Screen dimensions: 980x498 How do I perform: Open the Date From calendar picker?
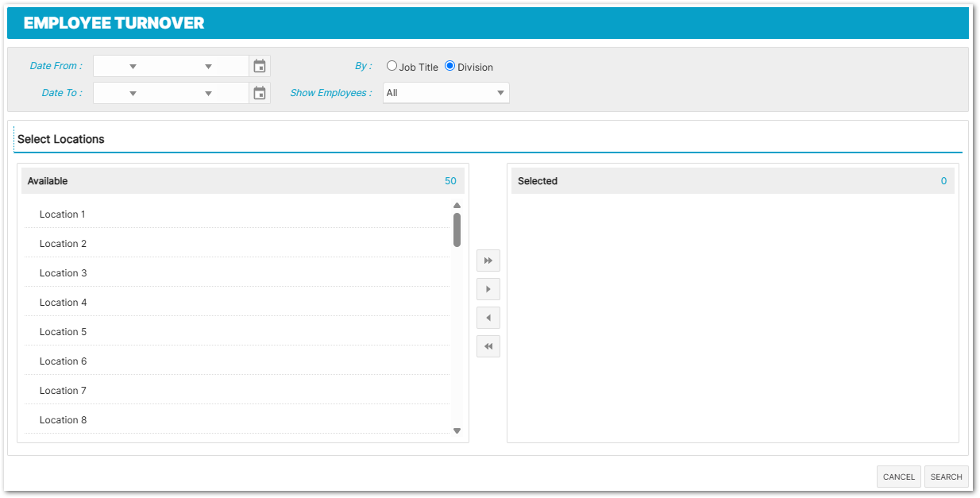[260, 67]
